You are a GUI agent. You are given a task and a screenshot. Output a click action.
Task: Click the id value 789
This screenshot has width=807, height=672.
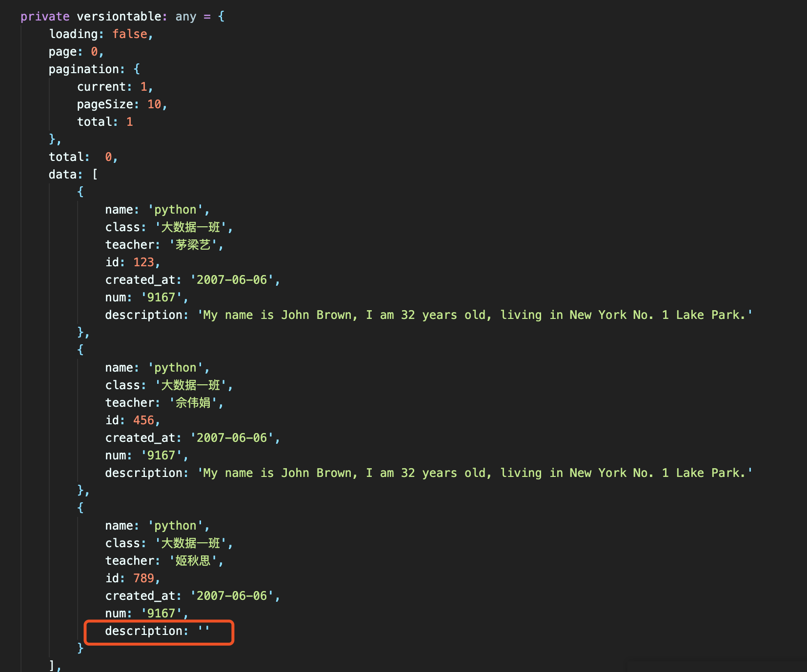pos(144,578)
